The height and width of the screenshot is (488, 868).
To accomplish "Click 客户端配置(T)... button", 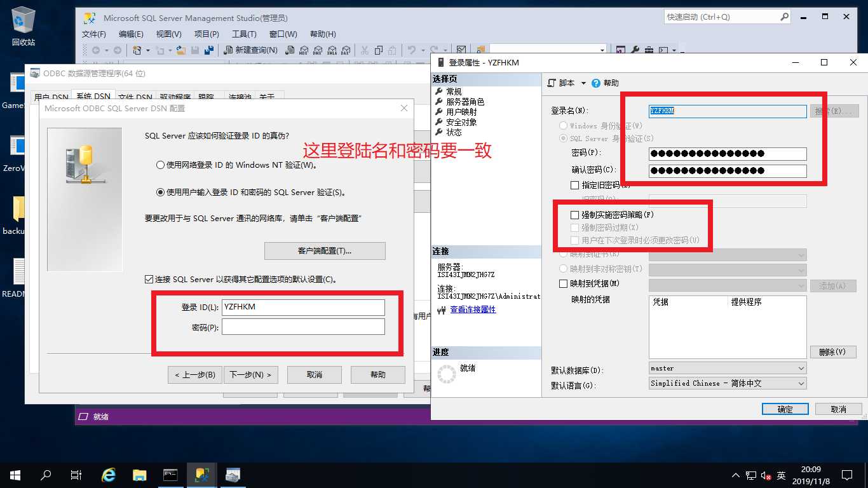I will [x=325, y=251].
